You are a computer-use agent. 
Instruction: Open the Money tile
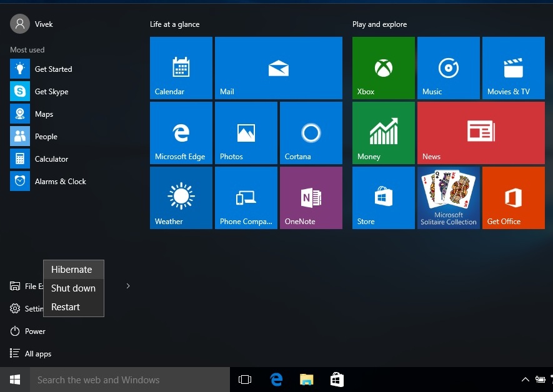384,133
